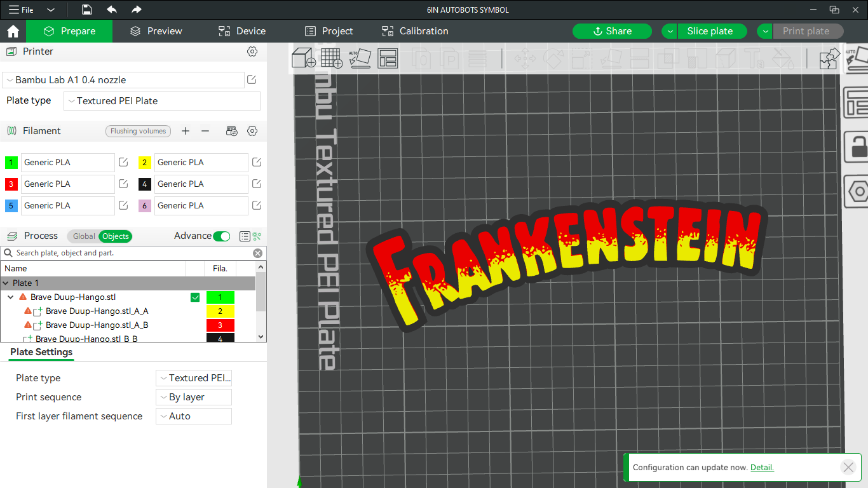
Task: Uncheck printable box for Brave Duup-Hango.stl
Action: 195,297
